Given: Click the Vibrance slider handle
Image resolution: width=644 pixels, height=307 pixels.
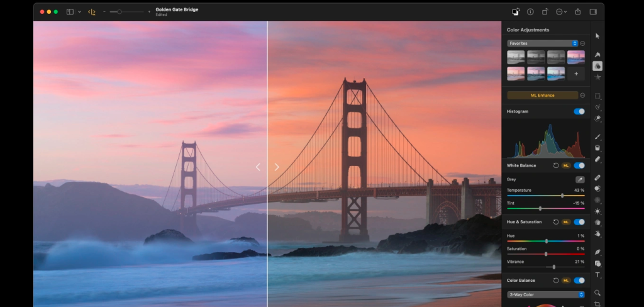Looking at the screenshot, I should tap(554, 267).
